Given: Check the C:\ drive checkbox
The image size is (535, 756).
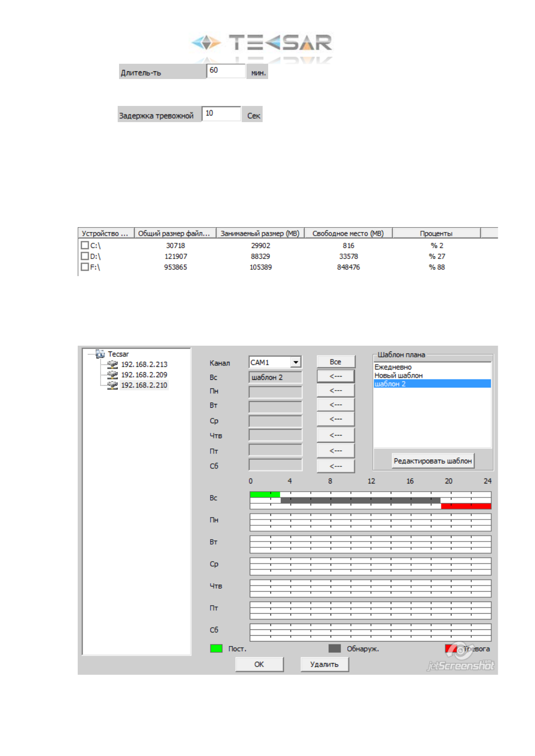Looking at the screenshot, I should click(x=84, y=245).
